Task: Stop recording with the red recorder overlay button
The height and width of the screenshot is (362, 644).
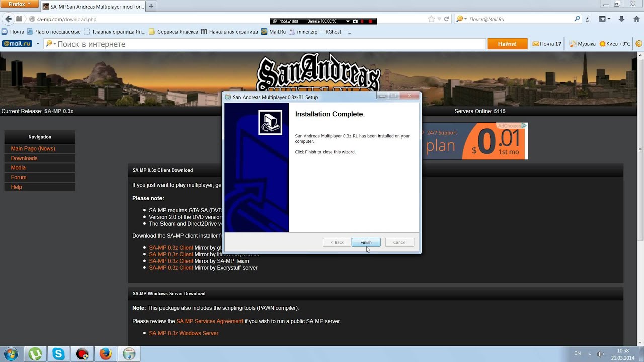Action: [x=371, y=21]
